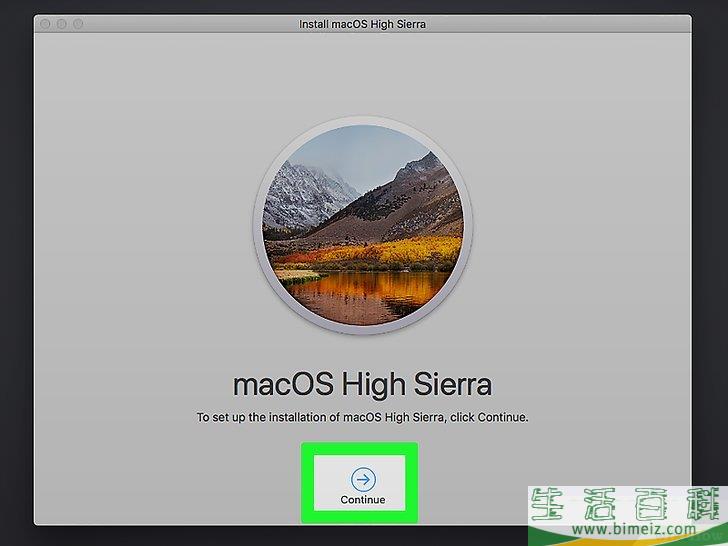Click the large macOS High Sierra heading
Viewport: 728px width, 546px height.
(x=362, y=385)
